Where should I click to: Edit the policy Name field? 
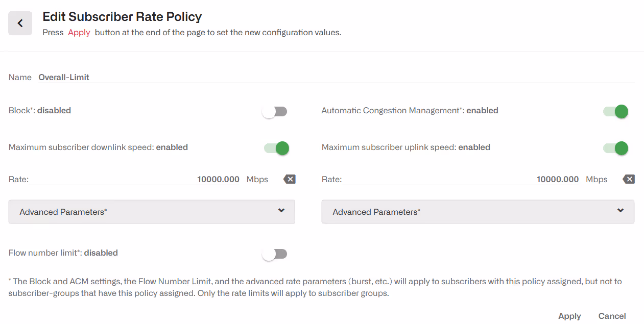(332, 78)
